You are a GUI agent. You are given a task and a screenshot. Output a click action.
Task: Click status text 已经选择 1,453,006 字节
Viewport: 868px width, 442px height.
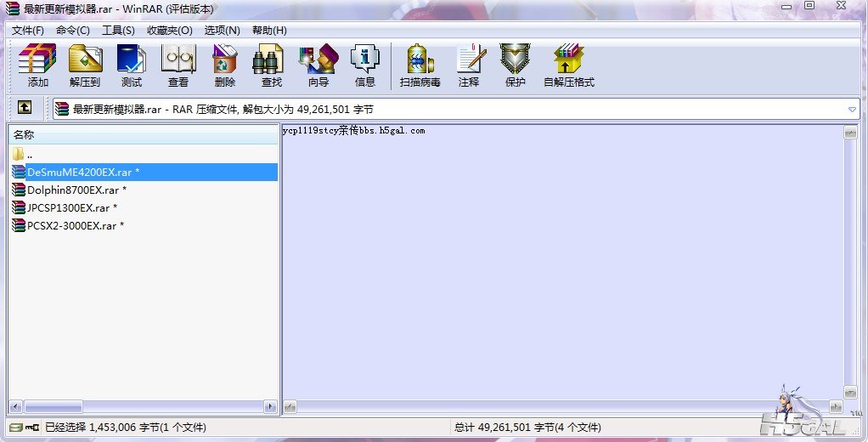point(126,427)
